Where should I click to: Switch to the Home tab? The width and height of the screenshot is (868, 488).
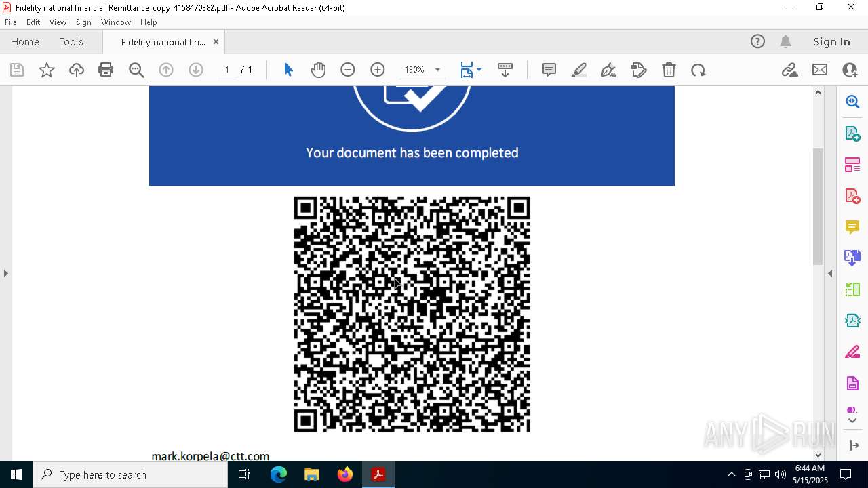point(25,42)
